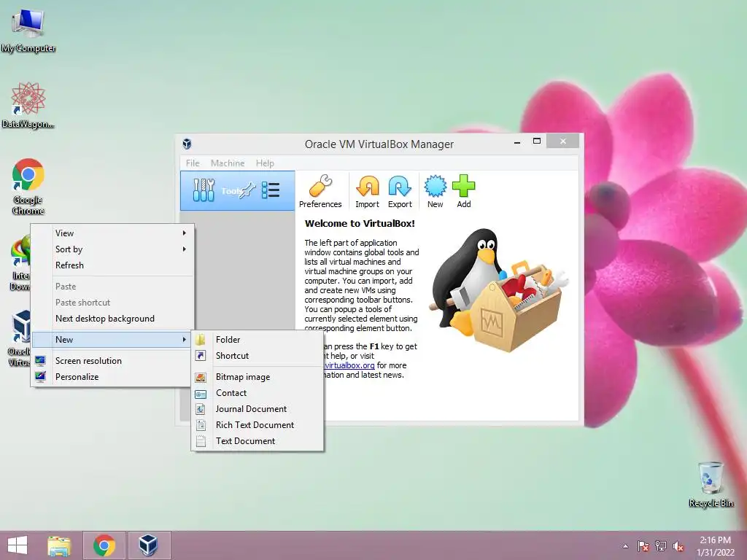Image resolution: width=747 pixels, height=560 pixels.
Task: Create a new Folder
Action: pos(258,340)
